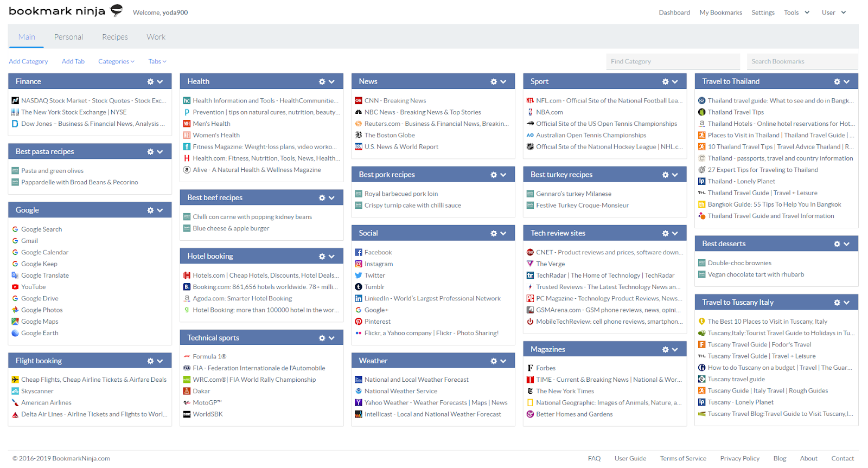Image resolution: width=868 pixels, height=468 pixels.
Task: Collapse the Sport category with its chevron
Action: coord(675,82)
